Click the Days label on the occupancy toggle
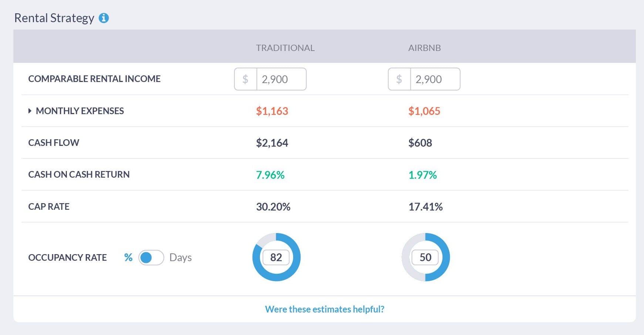Screen dimensions: 644x335 click(x=180, y=257)
